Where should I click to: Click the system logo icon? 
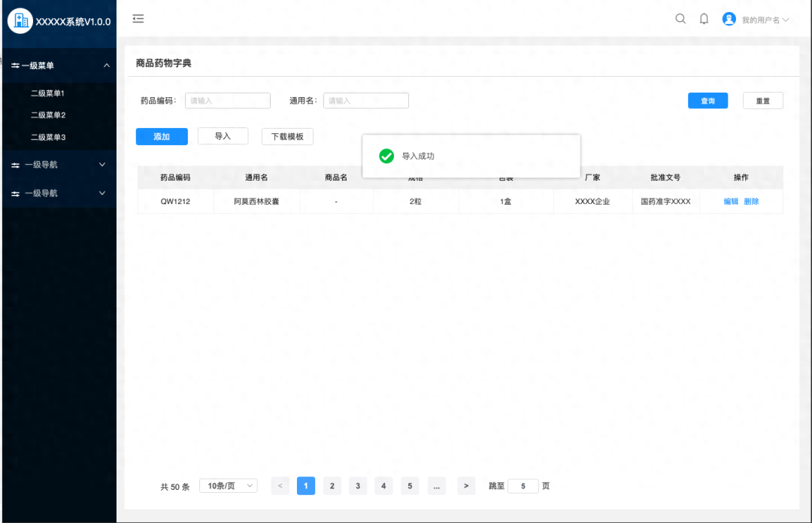pos(20,21)
